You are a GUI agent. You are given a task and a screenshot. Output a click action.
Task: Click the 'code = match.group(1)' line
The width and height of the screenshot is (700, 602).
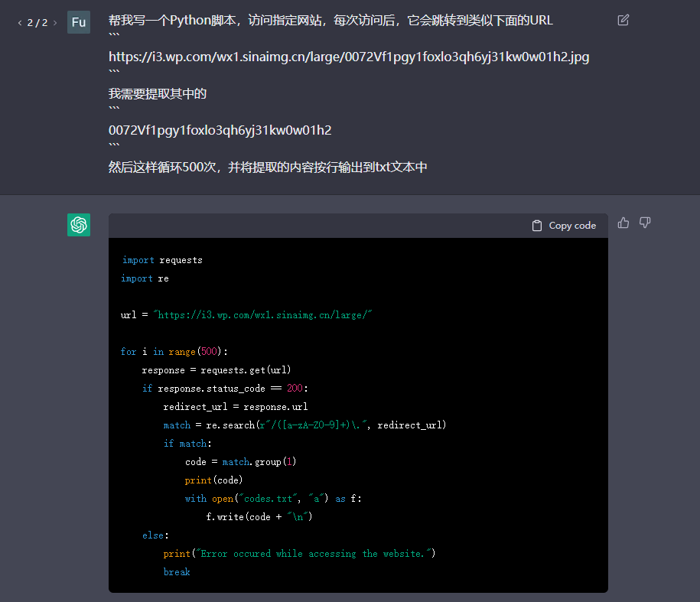(240, 461)
